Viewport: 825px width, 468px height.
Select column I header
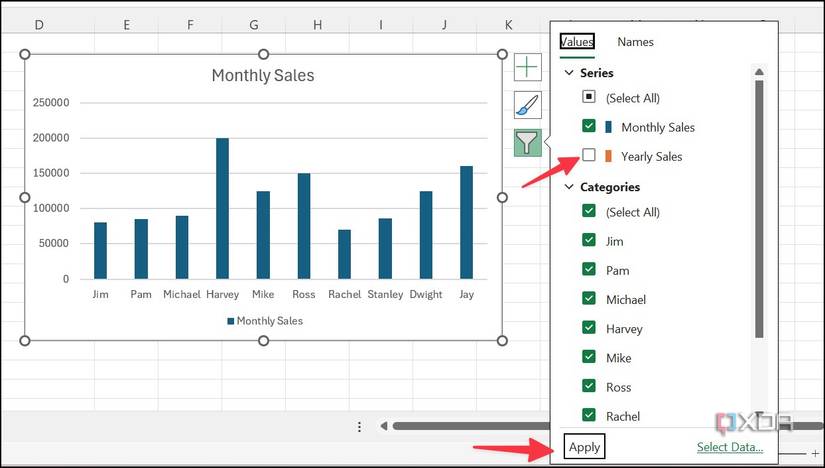(381, 25)
